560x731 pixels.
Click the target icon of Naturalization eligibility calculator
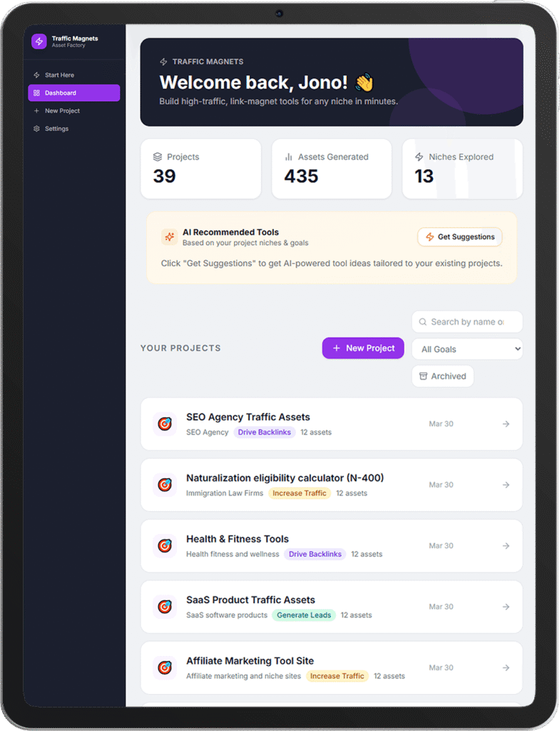[165, 485]
